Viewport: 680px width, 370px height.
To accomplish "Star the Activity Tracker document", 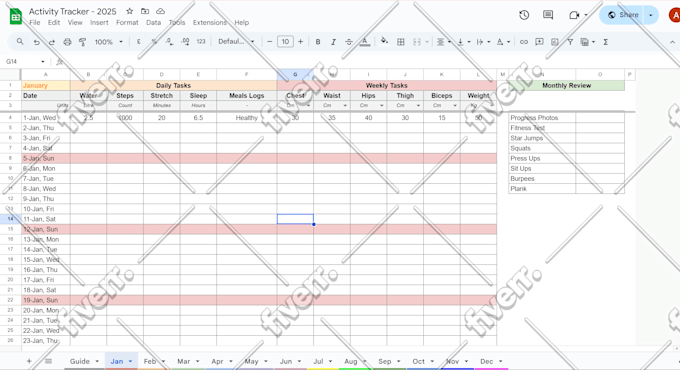I will [130, 11].
